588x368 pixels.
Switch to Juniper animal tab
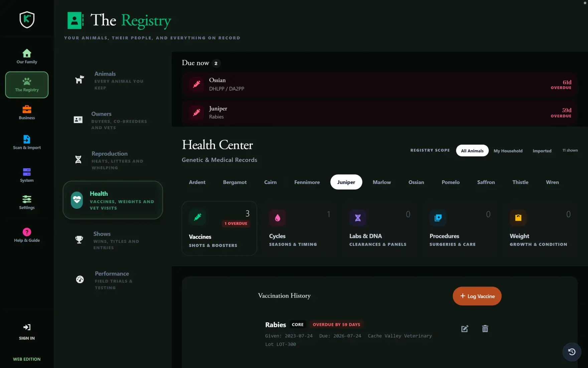[x=346, y=182]
